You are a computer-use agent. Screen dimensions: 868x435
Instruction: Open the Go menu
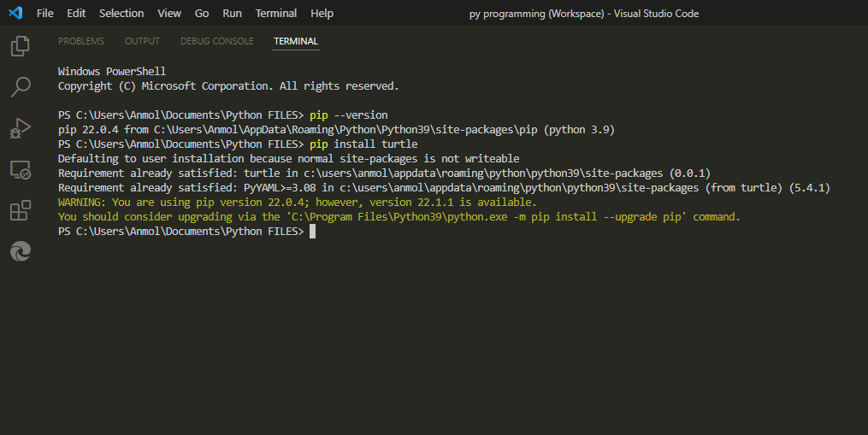point(202,14)
